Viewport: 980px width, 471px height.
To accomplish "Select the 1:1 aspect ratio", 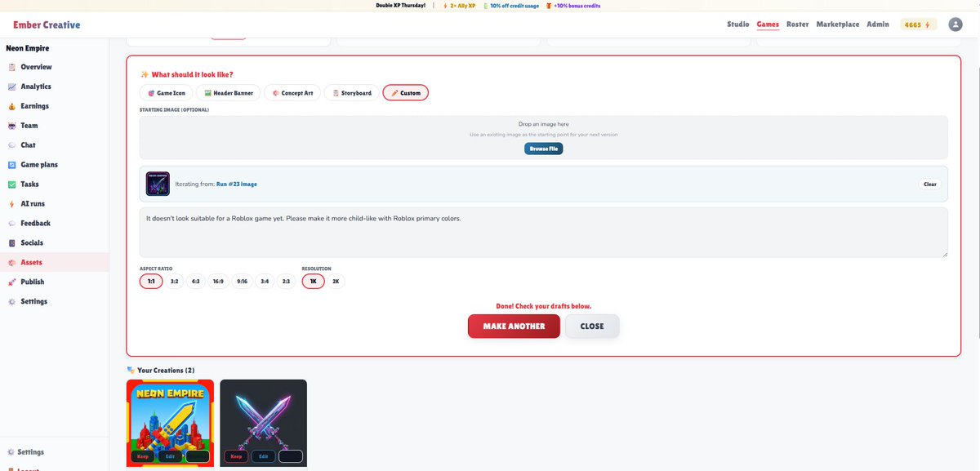I will [151, 282].
